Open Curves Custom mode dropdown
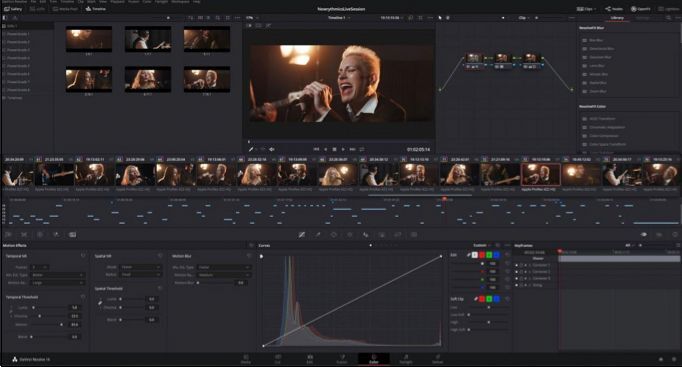This screenshot has width=682, height=367. point(482,245)
